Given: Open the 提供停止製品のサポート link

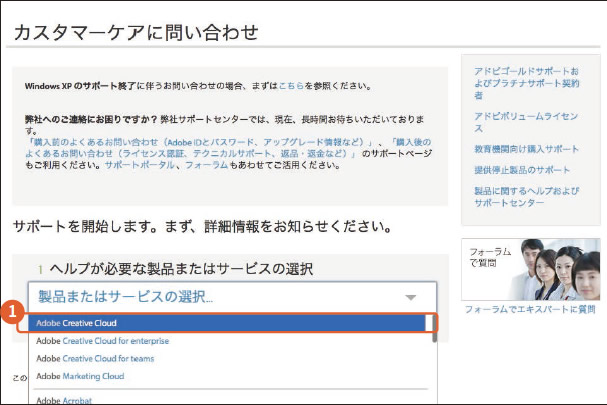Looking at the screenshot, I should click(x=522, y=170).
